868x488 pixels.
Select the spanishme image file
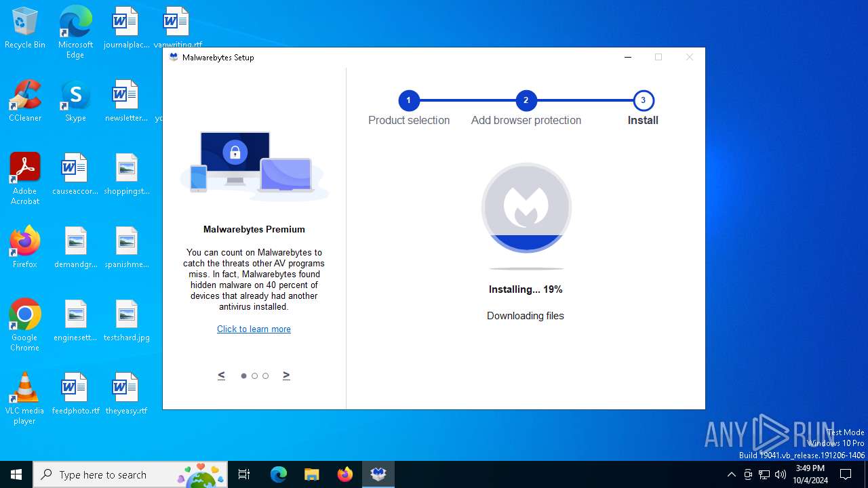click(127, 248)
